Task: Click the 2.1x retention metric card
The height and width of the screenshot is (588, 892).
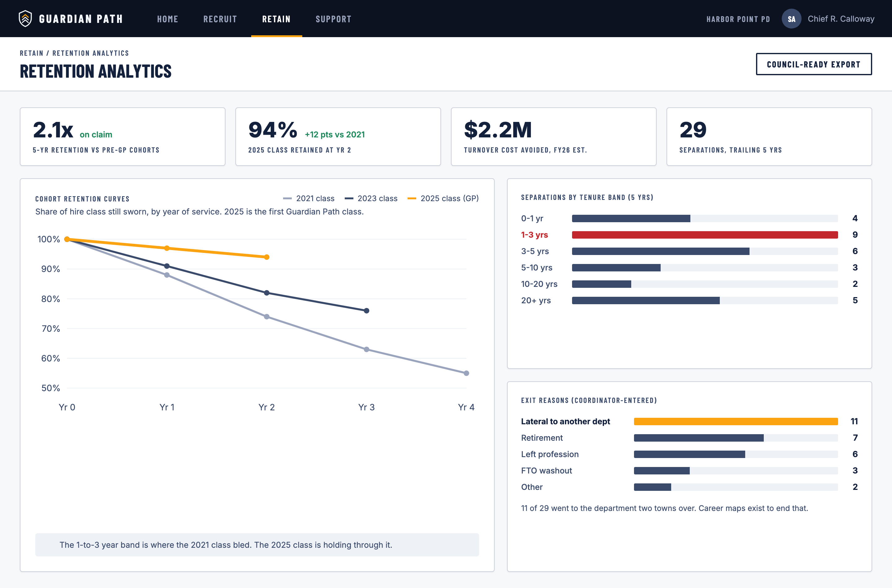Action: [122, 136]
